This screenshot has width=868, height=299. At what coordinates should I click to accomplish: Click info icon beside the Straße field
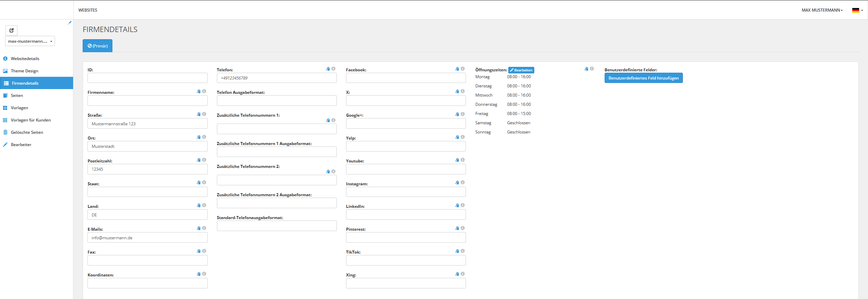click(x=204, y=114)
